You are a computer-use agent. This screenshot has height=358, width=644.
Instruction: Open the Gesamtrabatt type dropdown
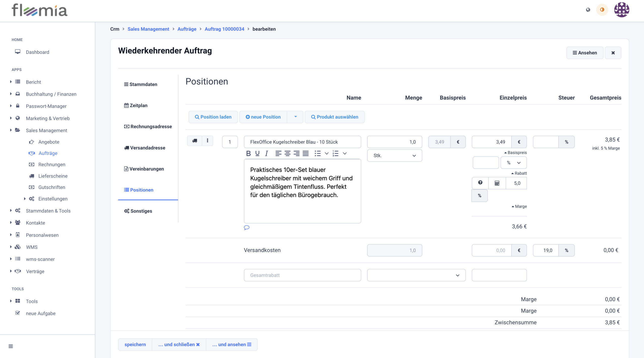(416, 275)
